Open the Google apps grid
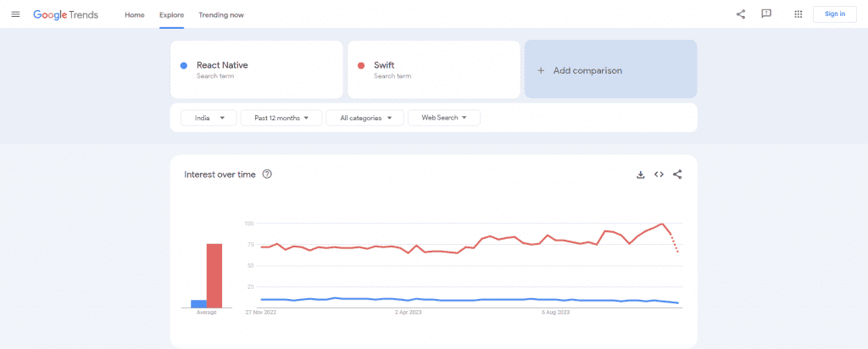The width and height of the screenshot is (868, 349). click(x=798, y=14)
